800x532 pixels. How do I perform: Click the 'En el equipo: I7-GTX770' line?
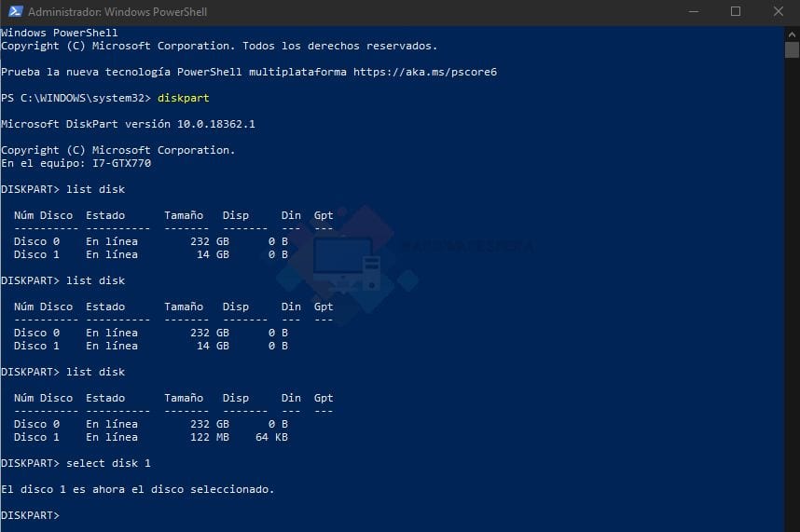pos(76,163)
